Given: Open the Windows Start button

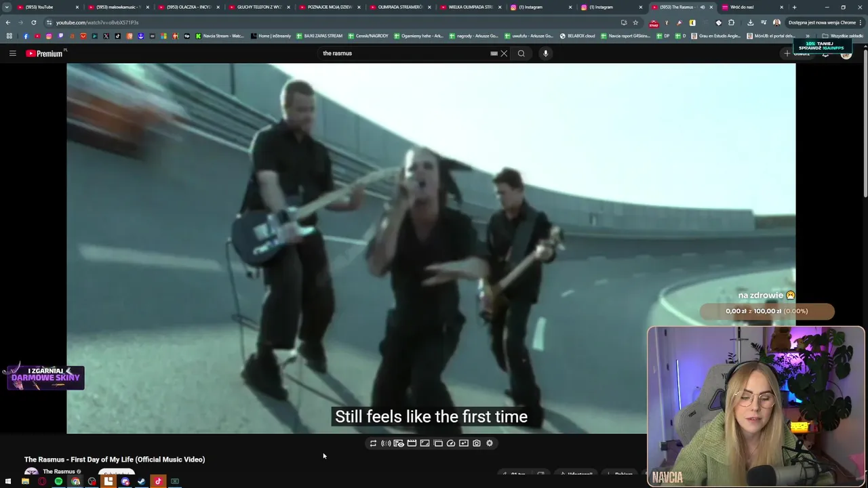Looking at the screenshot, I should click(8, 481).
